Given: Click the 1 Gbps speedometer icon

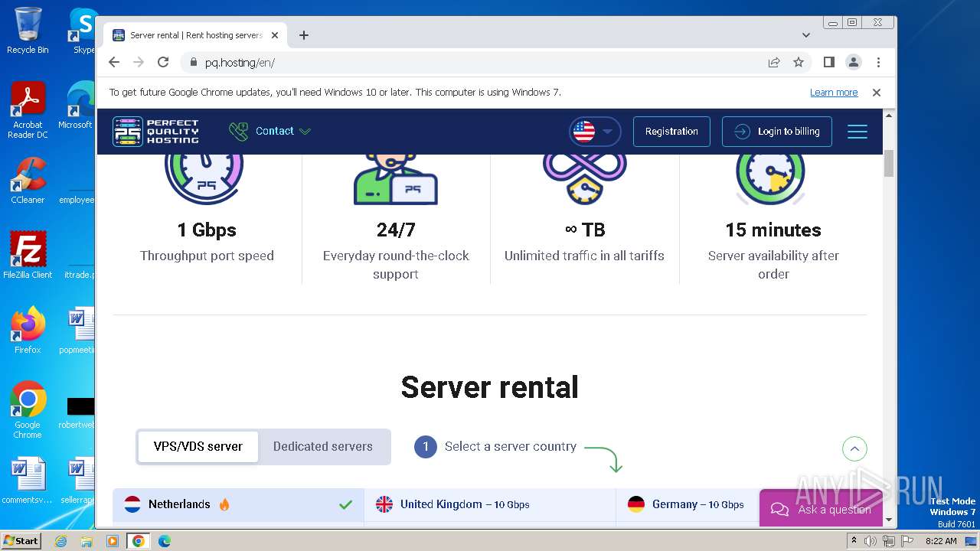Looking at the screenshot, I should pyautogui.click(x=204, y=179).
